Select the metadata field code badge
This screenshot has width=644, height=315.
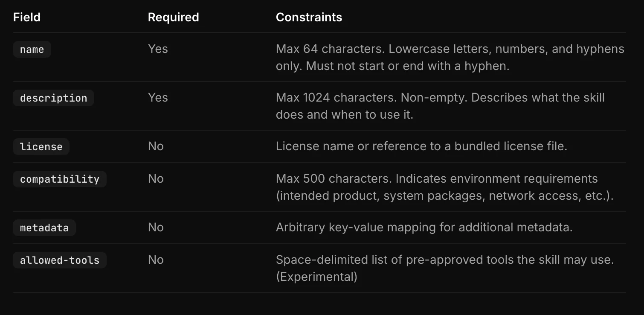pyautogui.click(x=44, y=228)
